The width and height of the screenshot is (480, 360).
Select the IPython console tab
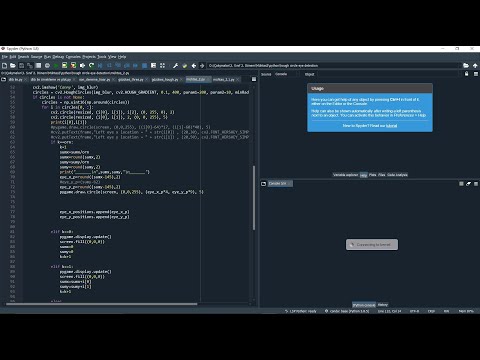tap(364, 305)
